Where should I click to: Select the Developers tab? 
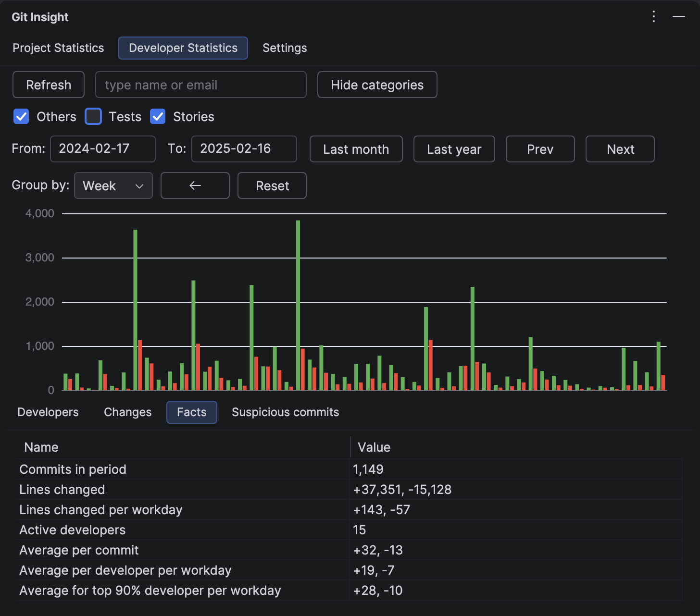coord(48,412)
